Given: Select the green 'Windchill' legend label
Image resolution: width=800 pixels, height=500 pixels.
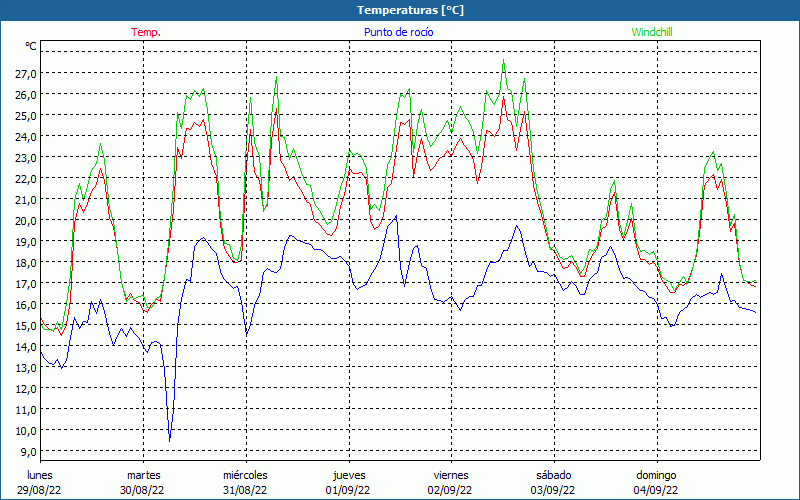Looking at the screenshot, I should (652, 32).
